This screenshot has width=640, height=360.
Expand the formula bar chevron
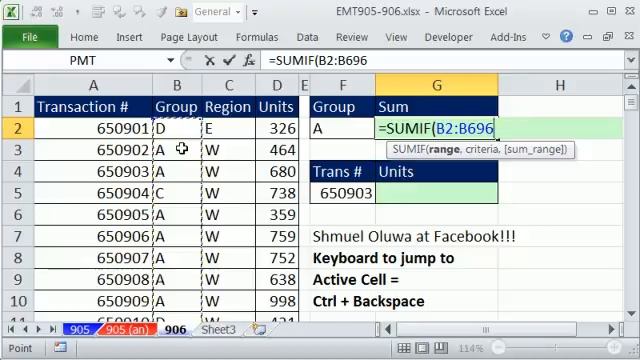(x=631, y=60)
